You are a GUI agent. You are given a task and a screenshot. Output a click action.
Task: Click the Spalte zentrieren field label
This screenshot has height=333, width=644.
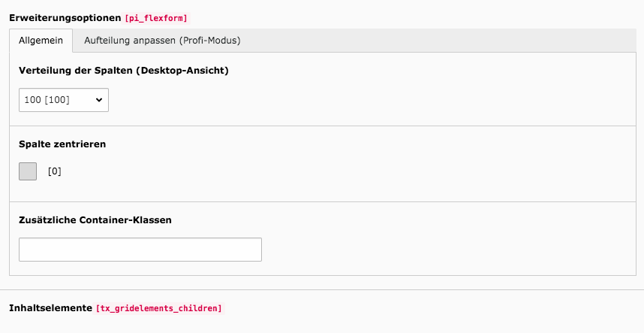(x=62, y=144)
